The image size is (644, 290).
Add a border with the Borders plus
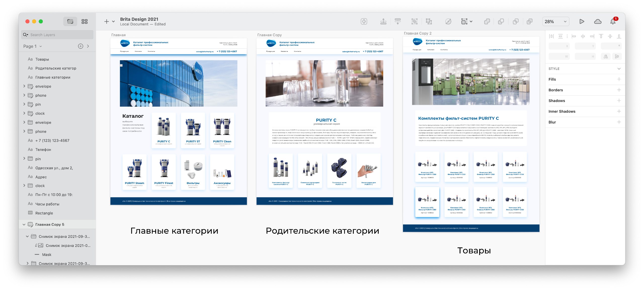coord(619,90)
